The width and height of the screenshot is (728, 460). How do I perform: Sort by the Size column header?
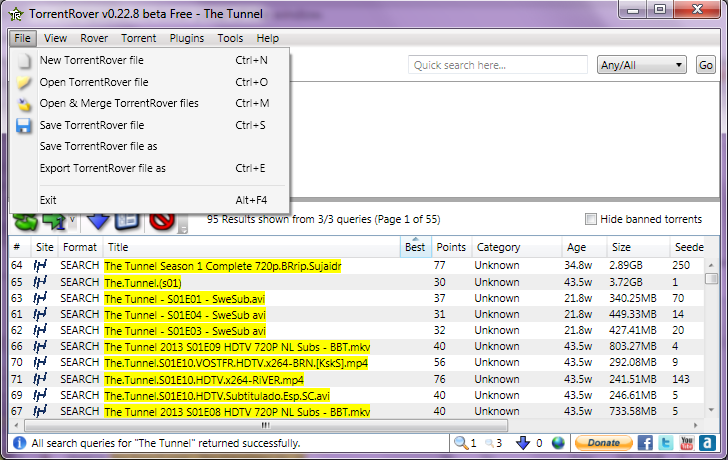[638, 247]
